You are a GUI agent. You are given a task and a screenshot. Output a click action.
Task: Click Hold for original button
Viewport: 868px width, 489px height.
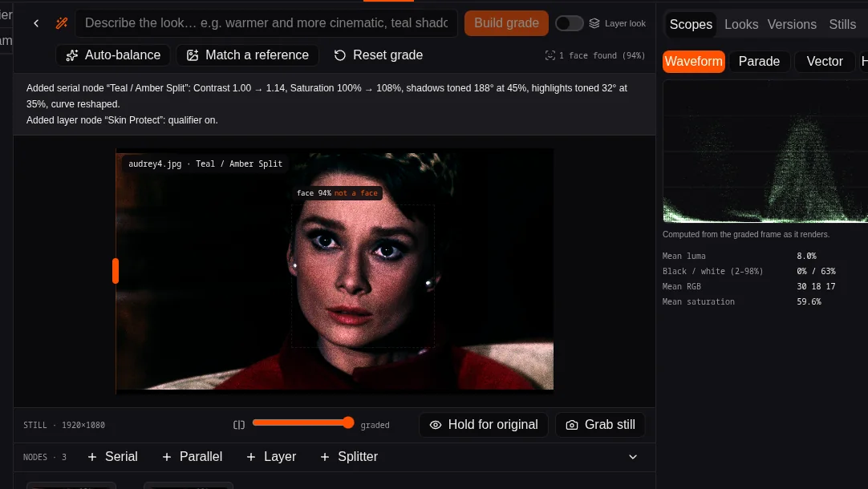pyautogui.click(x=483, y=425)
